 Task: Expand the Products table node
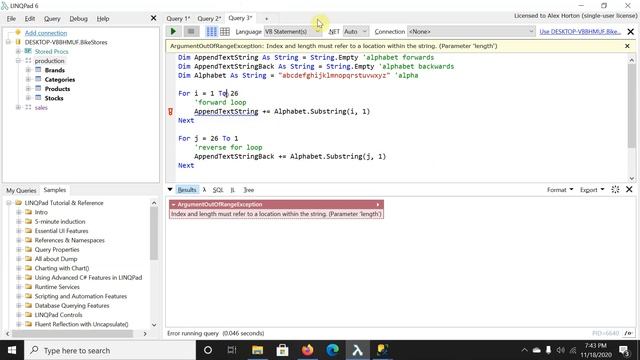click(x=28, y=89)
